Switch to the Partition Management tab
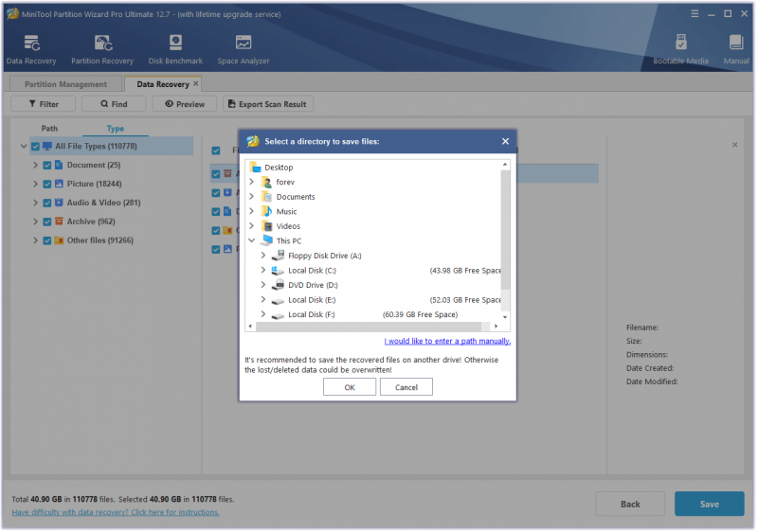 click(66, 84)
